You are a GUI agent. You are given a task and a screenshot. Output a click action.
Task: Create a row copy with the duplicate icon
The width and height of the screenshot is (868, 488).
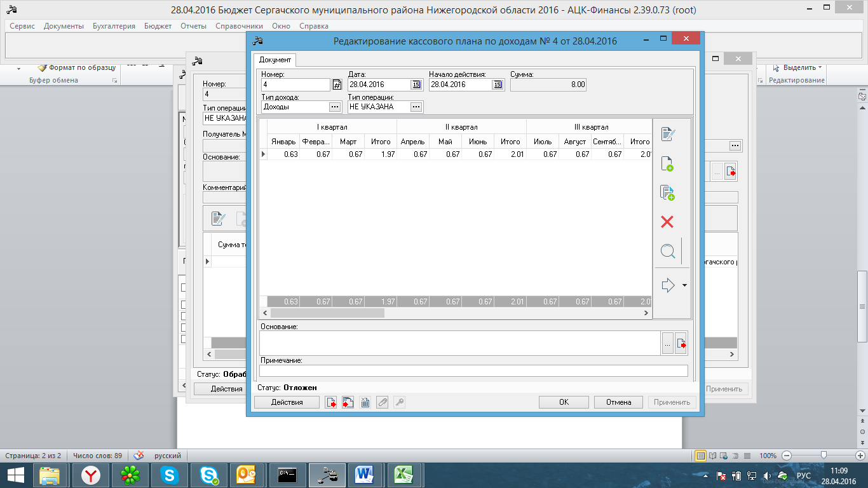pos(667,193)
